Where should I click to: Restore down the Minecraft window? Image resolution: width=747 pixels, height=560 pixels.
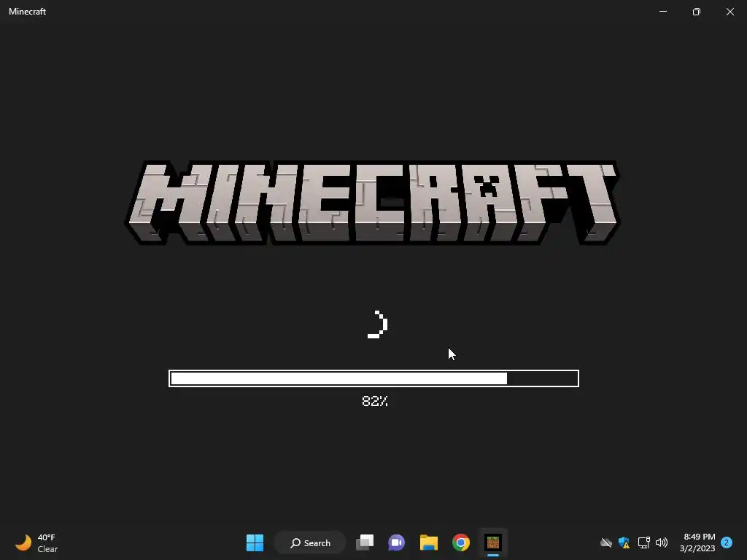click(x=697, y=12)
